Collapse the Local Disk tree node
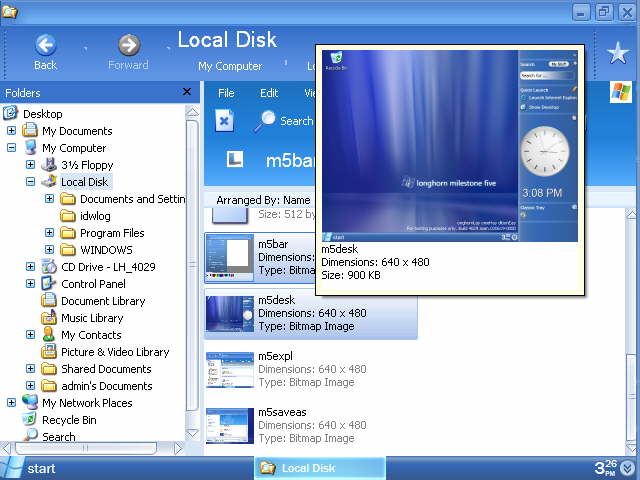 point(30,182)
